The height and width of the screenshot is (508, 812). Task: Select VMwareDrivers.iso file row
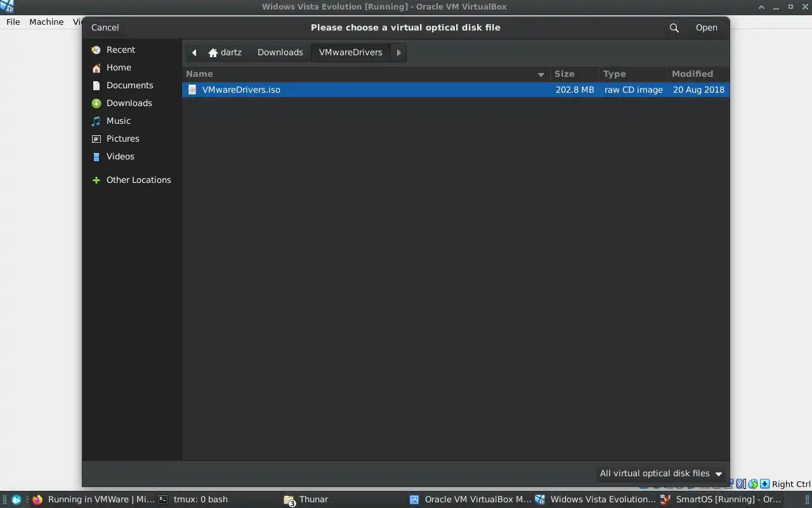tap(456, 90)
